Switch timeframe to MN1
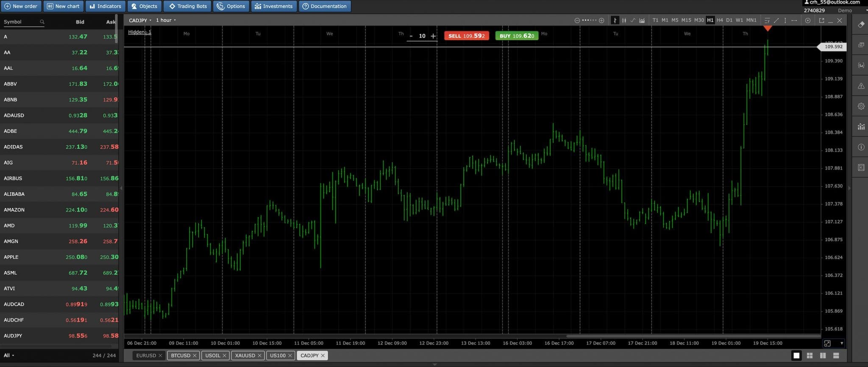Image resolution: width=868 pixels, height=367 pixels. tap(751, 20)
